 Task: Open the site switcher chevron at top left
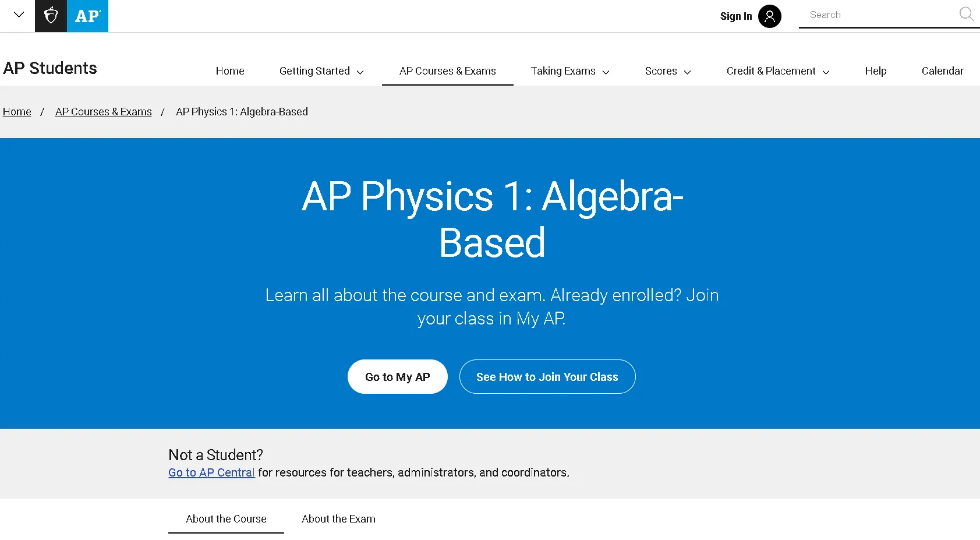coord(17,15)
